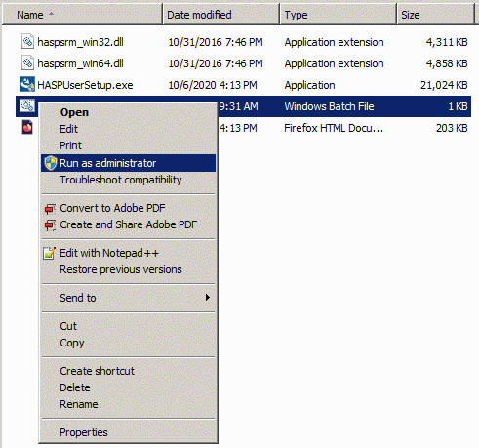
Task: Select the HASPUserSetup.exe file name
Action: 85,85
